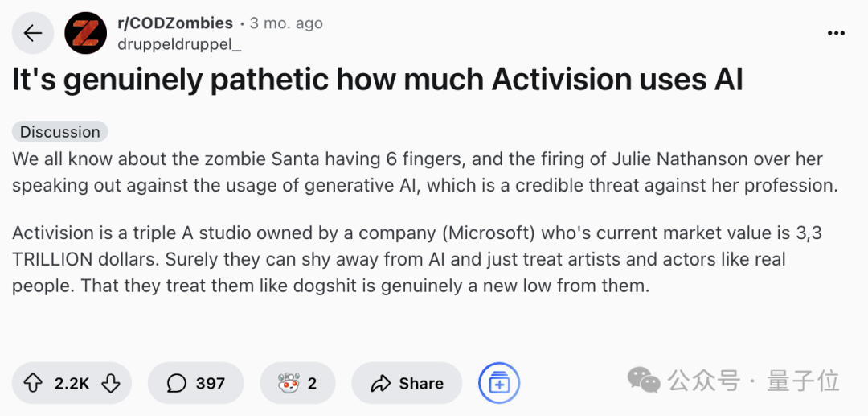Open the r/CODZombies community link

click(x=175, y=23)
